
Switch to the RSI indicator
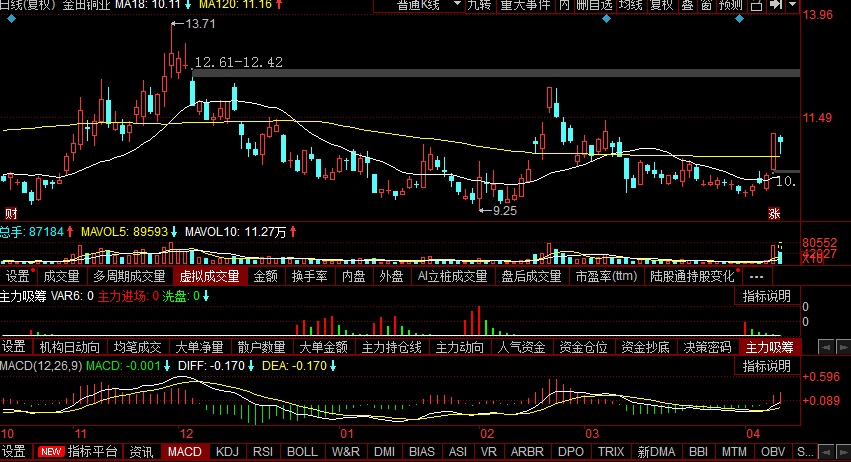(x=263, y=452)
